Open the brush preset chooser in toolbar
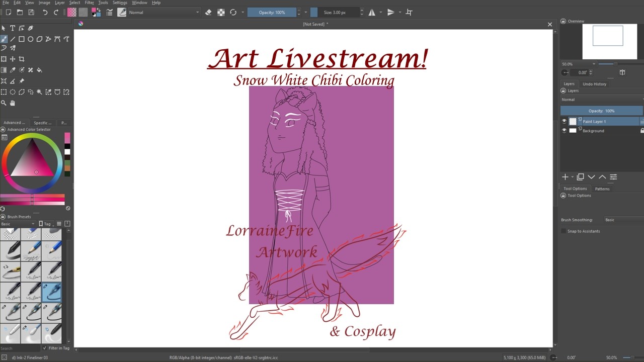Screen dimensions: 644x362 pos(122,12)
